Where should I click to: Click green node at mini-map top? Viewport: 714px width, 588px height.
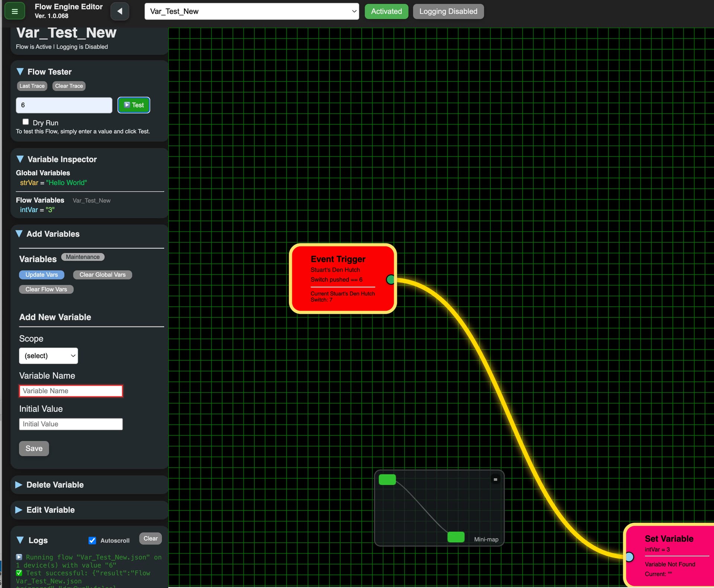coord(387,479)
